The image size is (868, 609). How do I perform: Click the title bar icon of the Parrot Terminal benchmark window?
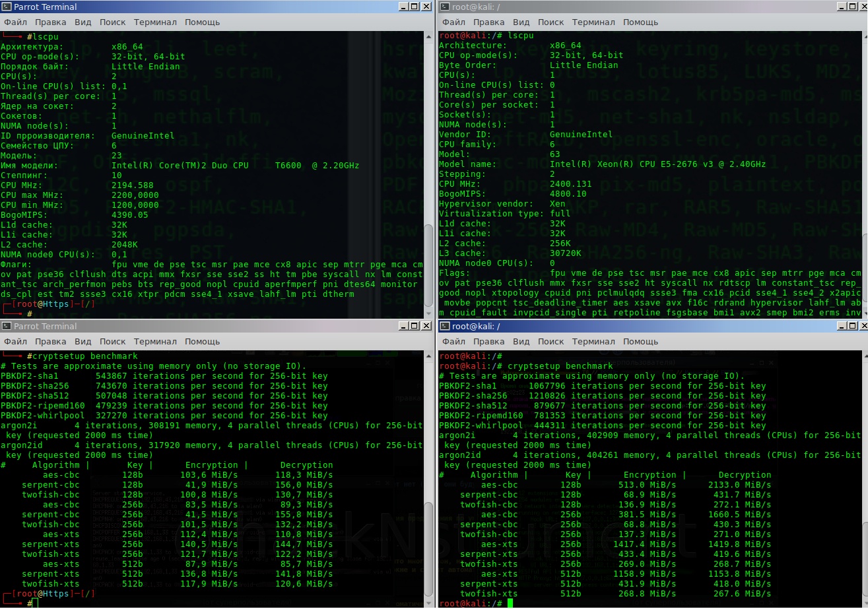click(7, 326)
